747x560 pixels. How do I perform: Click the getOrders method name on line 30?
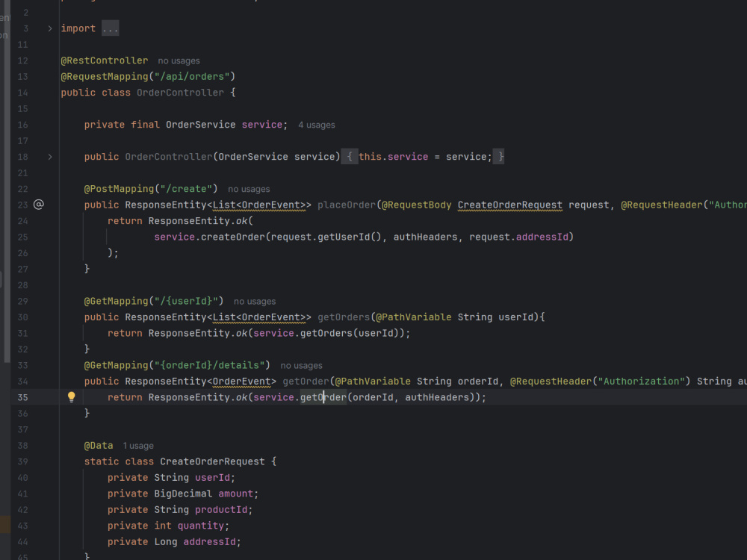tap(344, 317)
